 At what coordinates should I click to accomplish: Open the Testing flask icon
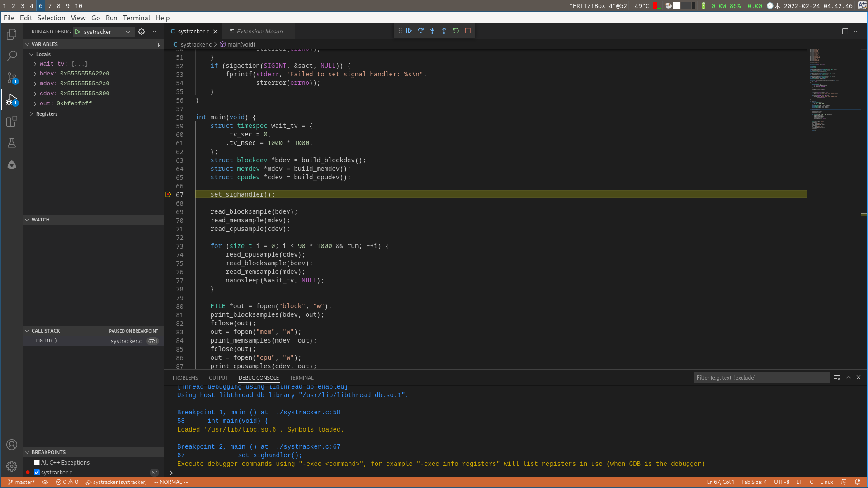tap(12, 143)
